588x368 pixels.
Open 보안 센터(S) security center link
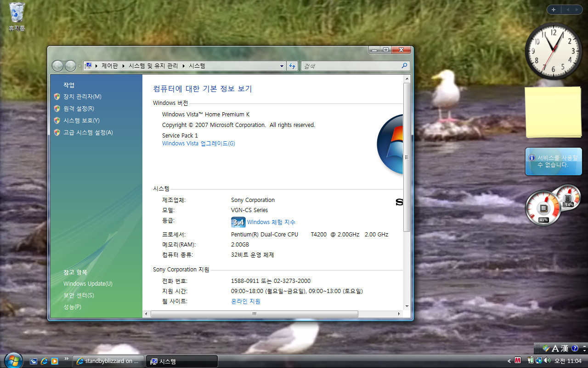point(79,295)
